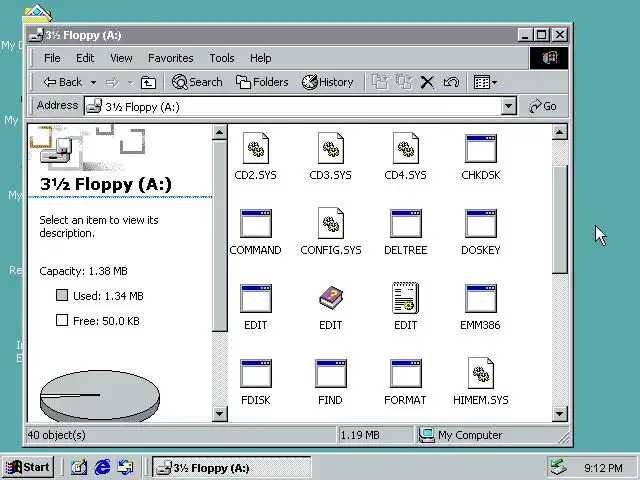Open the View menu

tap(121, 58)
